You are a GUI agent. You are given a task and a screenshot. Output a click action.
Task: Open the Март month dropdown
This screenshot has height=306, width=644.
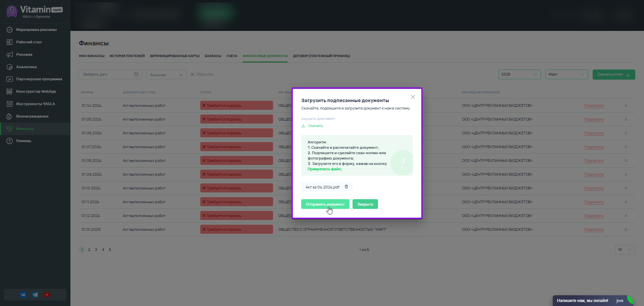point(567,75)
